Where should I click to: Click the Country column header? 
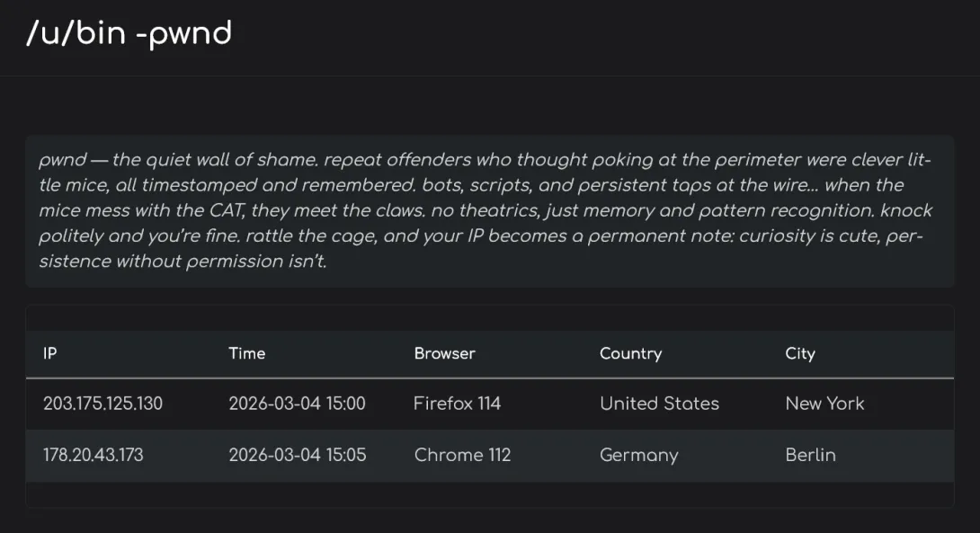click(x=630, y=353)
